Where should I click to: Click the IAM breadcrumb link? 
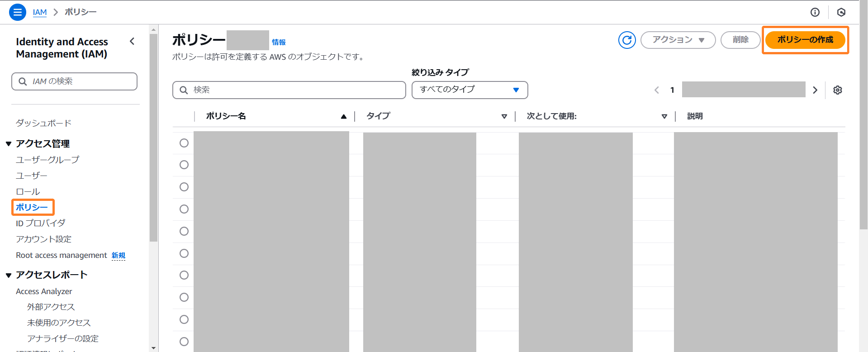pos(40,12)
